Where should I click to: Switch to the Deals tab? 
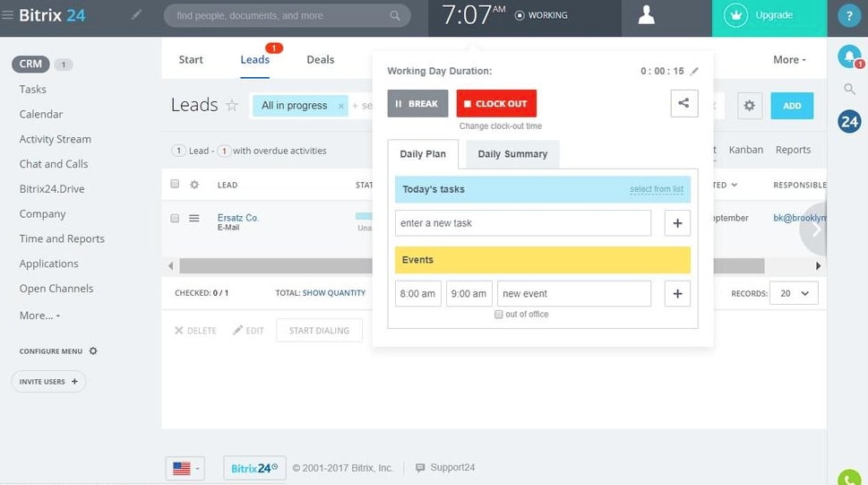(x=321, y=60)
